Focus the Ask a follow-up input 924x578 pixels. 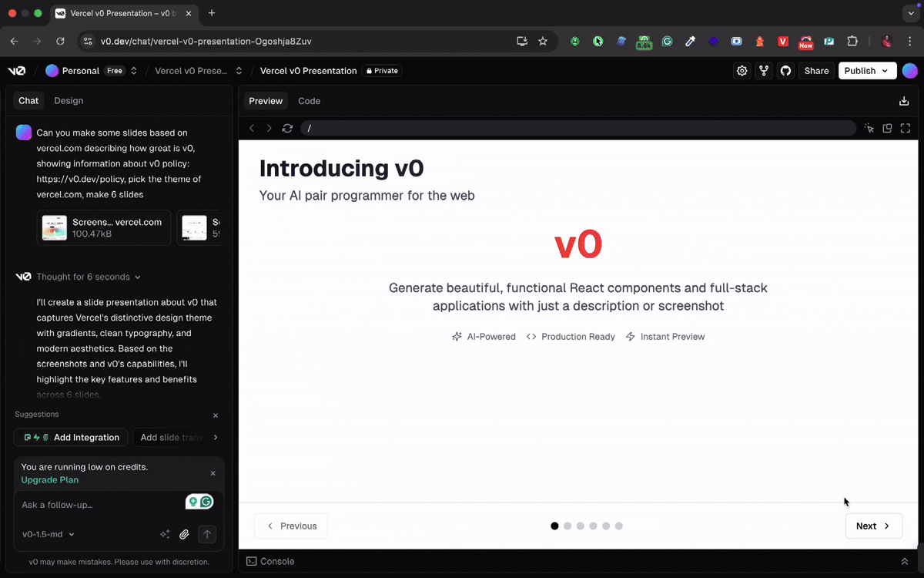100,505
